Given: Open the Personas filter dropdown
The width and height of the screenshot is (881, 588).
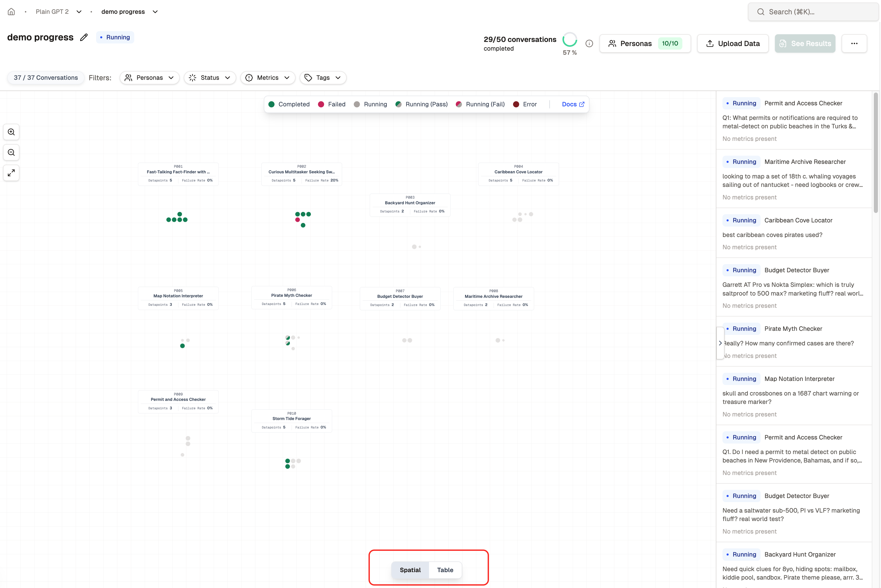Looking at the screenshot, I should click(x=149, y=78).
